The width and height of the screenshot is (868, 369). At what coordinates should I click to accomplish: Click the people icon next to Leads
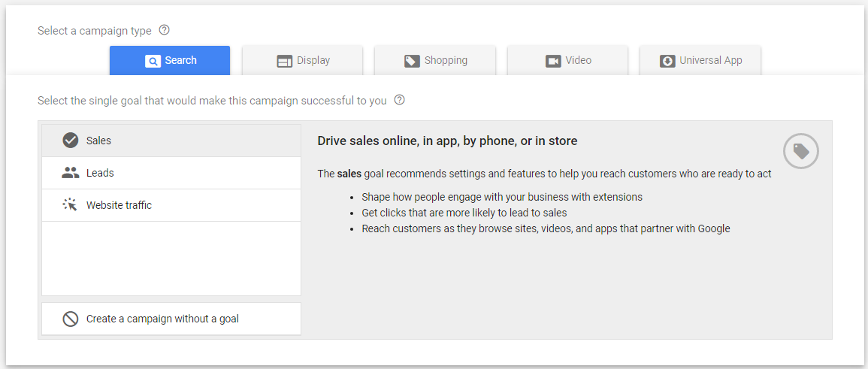(71, 173)
